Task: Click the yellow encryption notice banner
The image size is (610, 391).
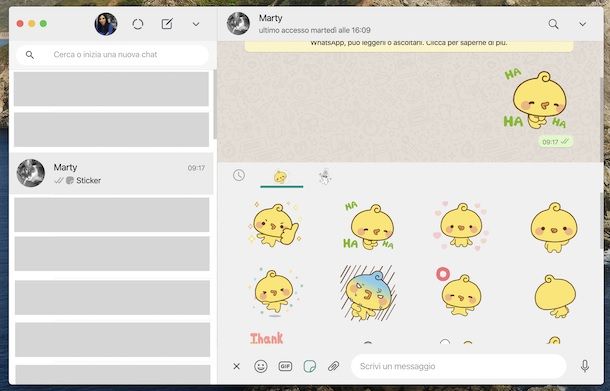Action: pyautogui.click(x=408, y=46)
